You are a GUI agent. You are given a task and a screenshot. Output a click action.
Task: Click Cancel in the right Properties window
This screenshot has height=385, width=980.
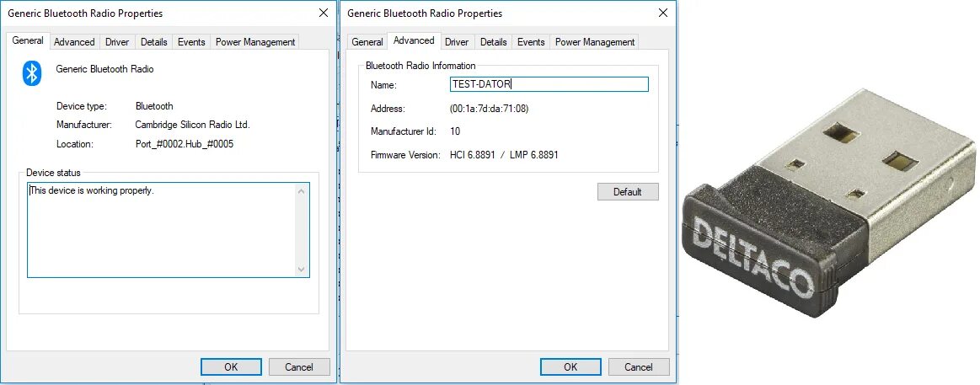[x=639, y=366]
